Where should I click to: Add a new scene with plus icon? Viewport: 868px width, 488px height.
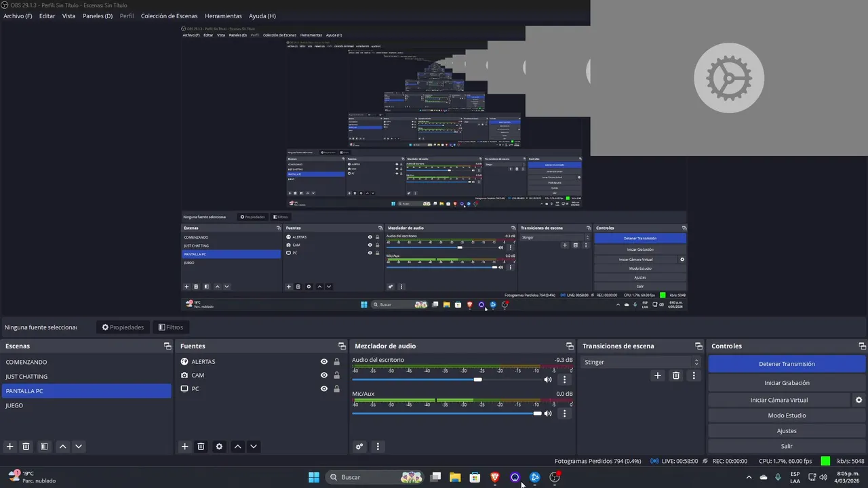[x=9, y=447]
